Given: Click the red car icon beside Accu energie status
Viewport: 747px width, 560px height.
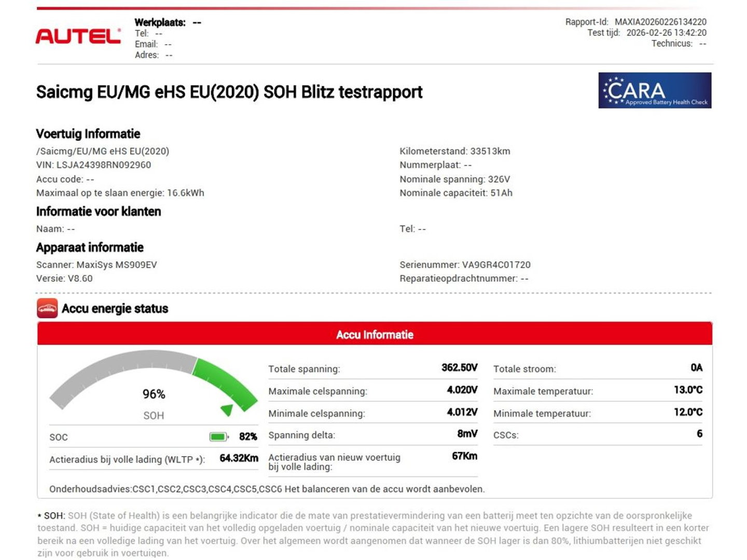Looking at the screenshot, I should coord(47,308).
